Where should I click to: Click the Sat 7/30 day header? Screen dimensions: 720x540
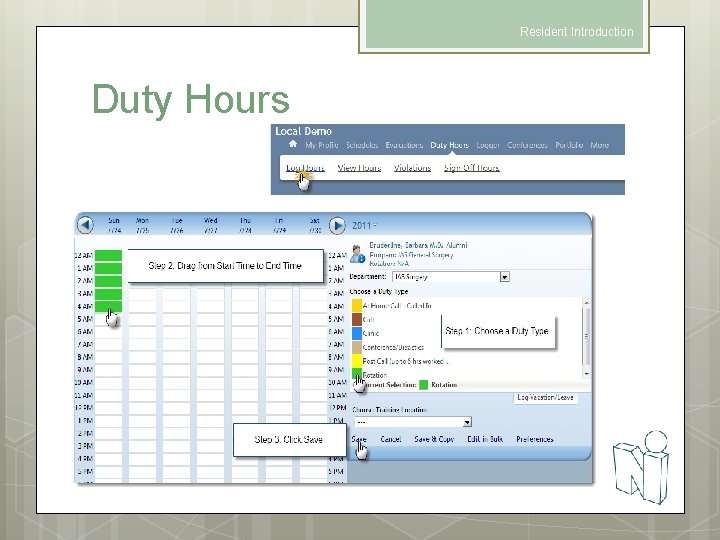pos(315,225)
